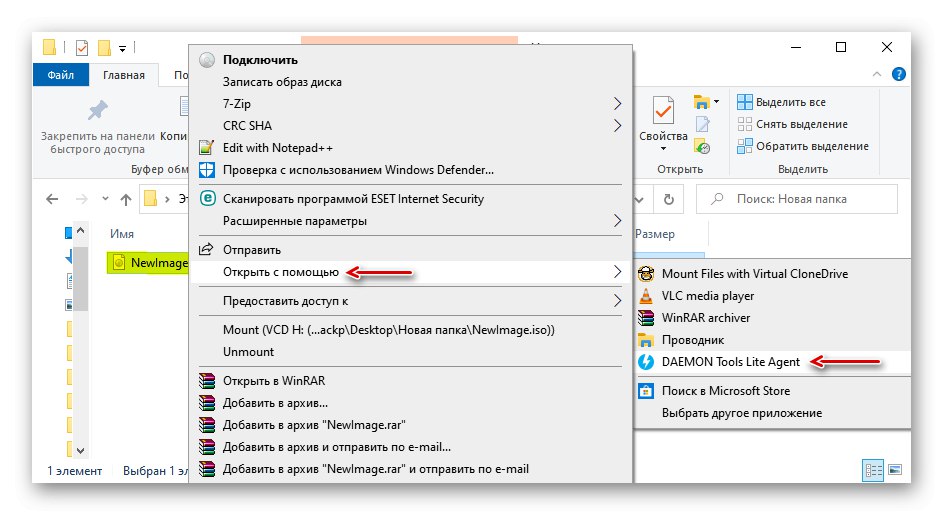Open the Открыть с помощью submenu
943x515 pixels.
pyautogui.click(x=411, y=272)
